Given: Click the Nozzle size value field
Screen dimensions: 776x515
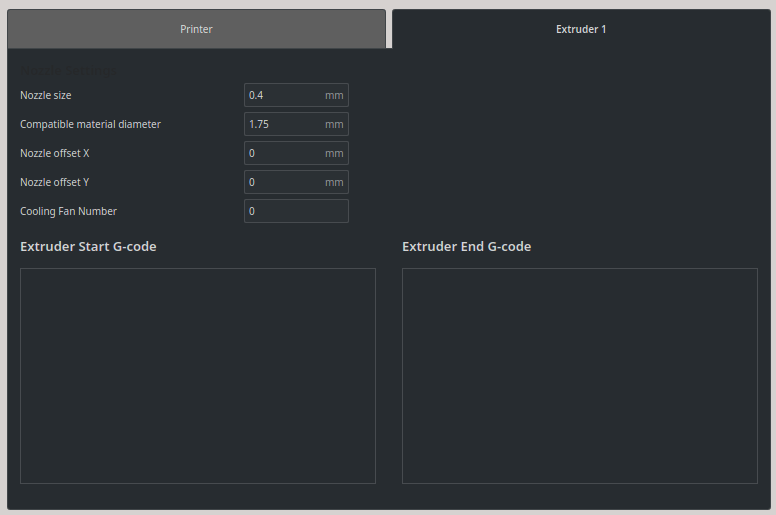Looking at the screenshot, I should pyautogui.click(x=296, y=95).
